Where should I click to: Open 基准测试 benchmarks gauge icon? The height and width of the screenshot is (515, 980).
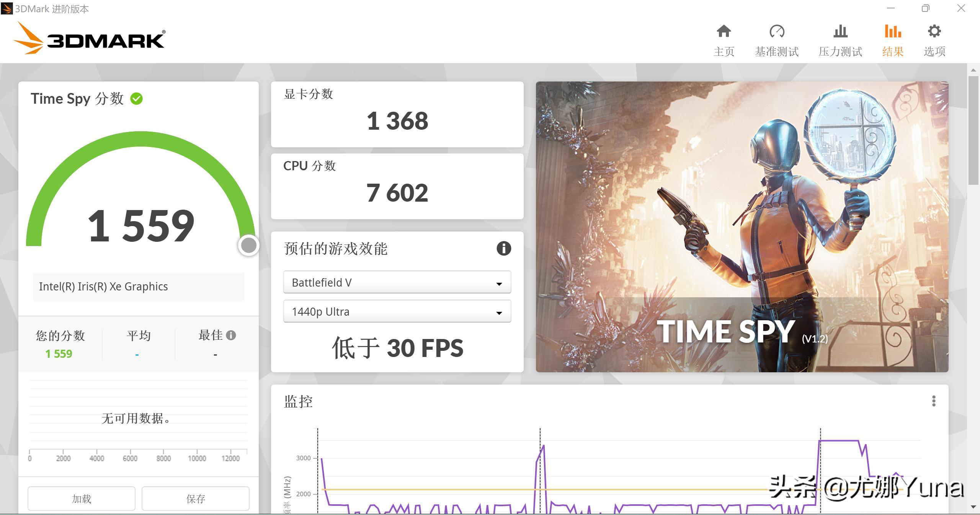(x=777, y=31)
